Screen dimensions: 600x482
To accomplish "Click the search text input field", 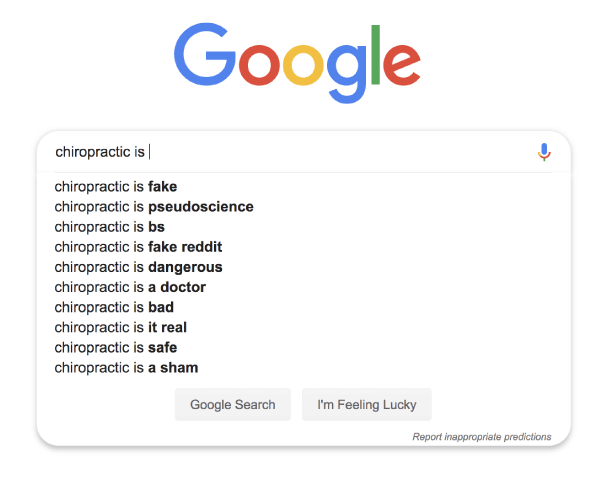I will (300, 152).
